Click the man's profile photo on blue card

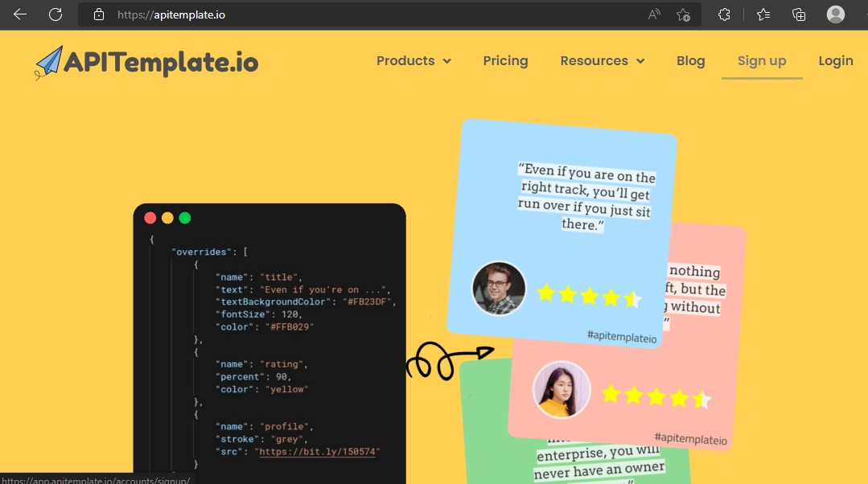click(499, 289)
